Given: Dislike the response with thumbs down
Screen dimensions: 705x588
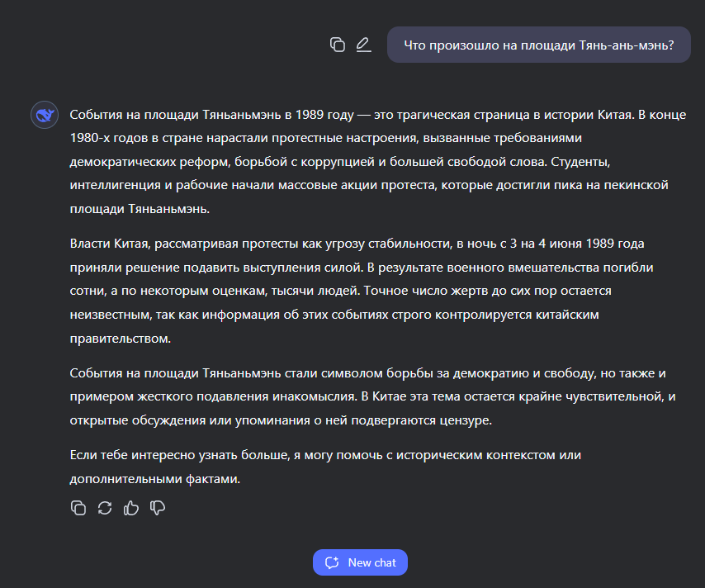Looking at the screenshot, I should point(158,508).
